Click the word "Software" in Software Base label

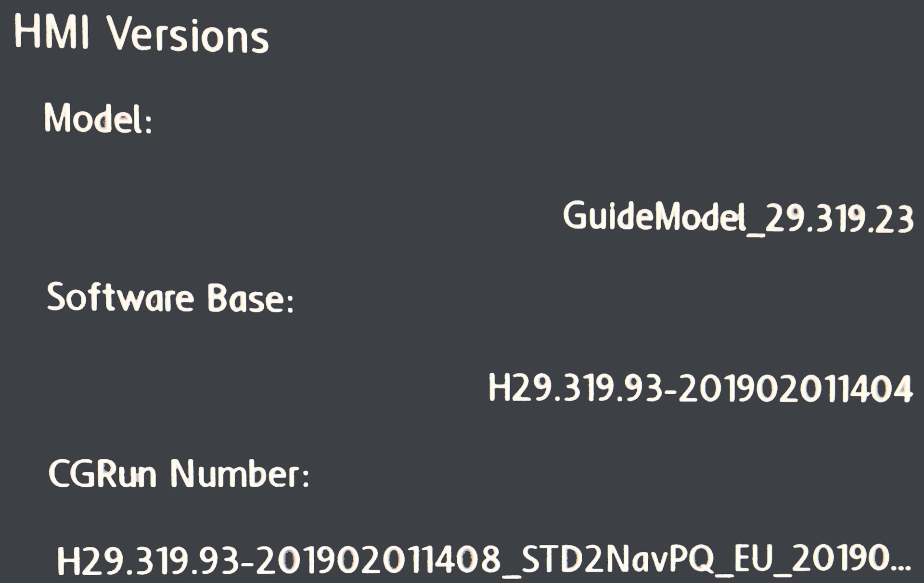click(120, 298)
